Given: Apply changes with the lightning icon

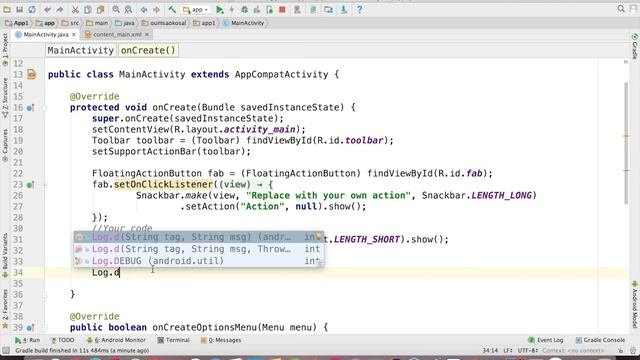Looking at the screenshot, I should pos(232,9).
